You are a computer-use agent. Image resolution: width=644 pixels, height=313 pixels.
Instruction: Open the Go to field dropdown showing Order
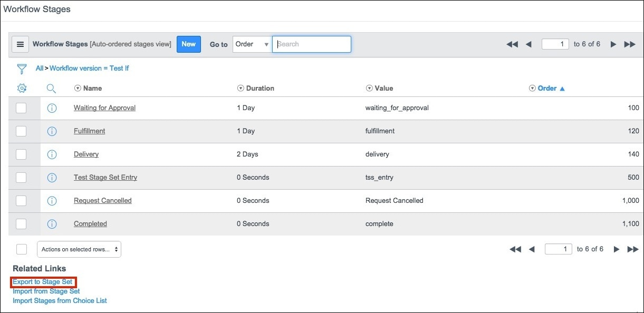[252, 44]
